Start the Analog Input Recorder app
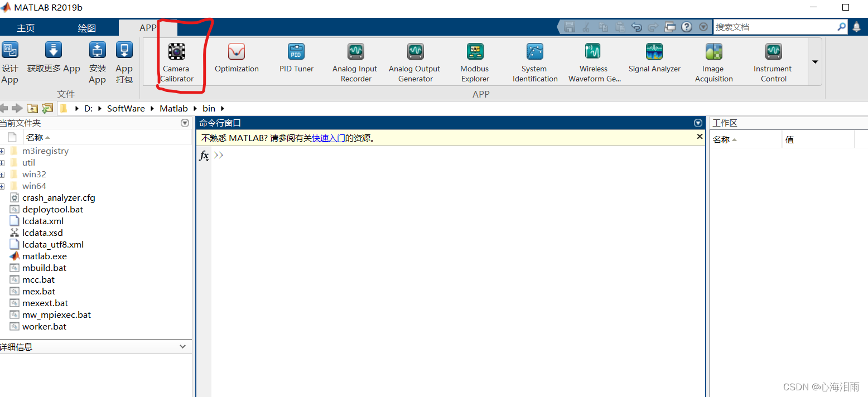The image size is (868, 397). 355,62
